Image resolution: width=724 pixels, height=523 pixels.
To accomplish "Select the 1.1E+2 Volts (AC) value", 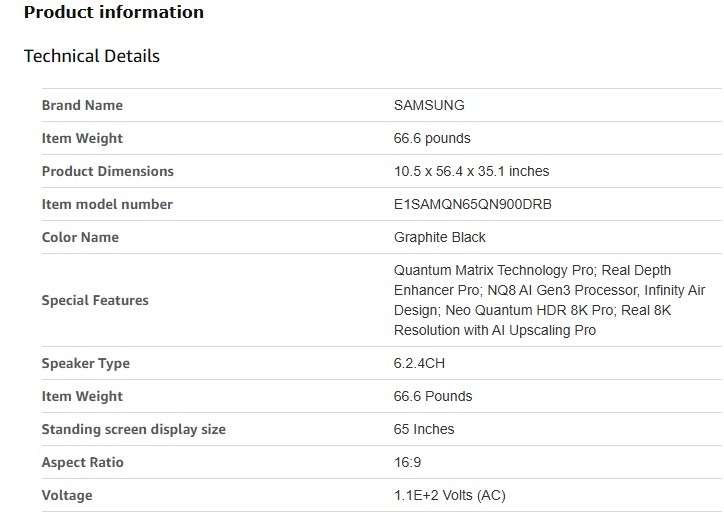I will pyautogui.click(x=450, y=495).
